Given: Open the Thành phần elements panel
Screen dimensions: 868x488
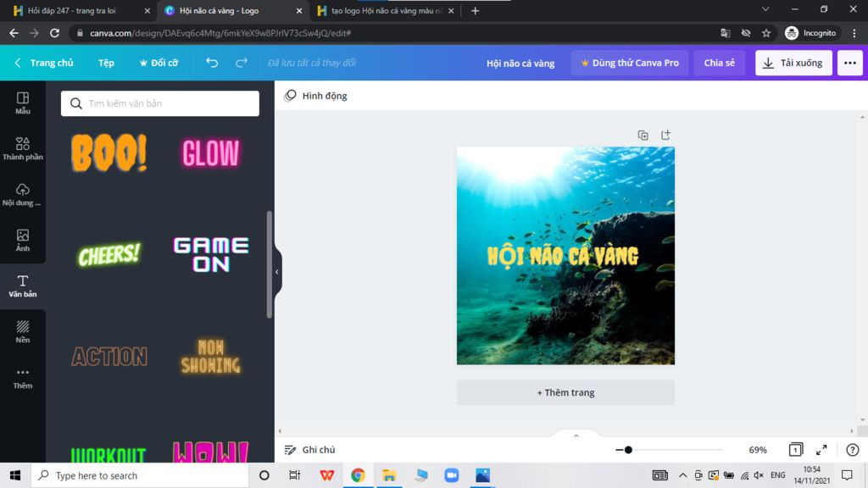Looking at the screenshot, I should pyautogui.click(x=23, y=149).
